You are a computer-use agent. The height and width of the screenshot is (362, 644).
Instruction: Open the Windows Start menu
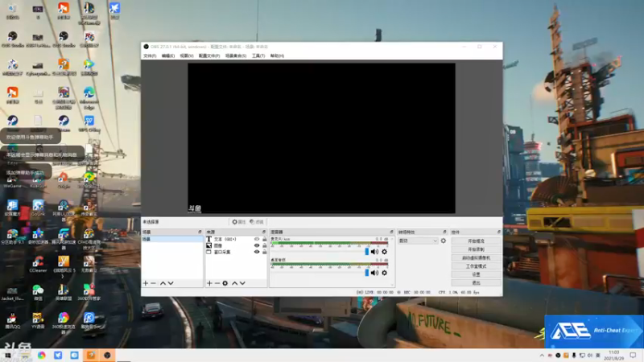8,356
